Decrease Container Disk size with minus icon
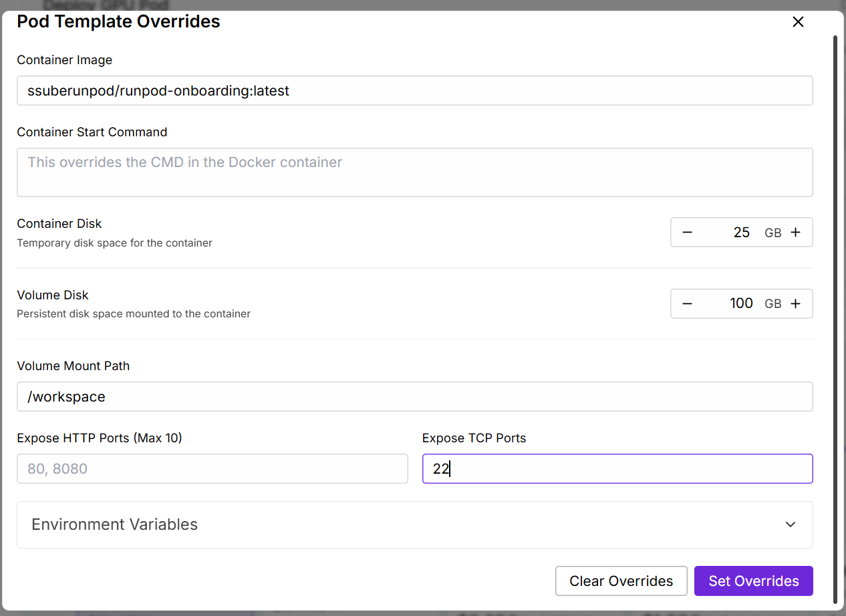 [687, 233]
